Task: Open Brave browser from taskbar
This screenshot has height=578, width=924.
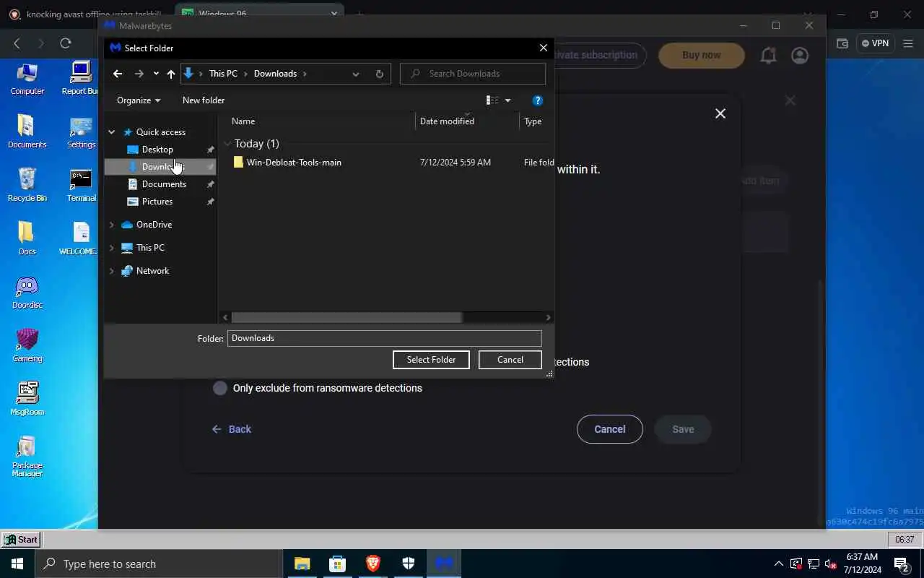Action: 372,564
